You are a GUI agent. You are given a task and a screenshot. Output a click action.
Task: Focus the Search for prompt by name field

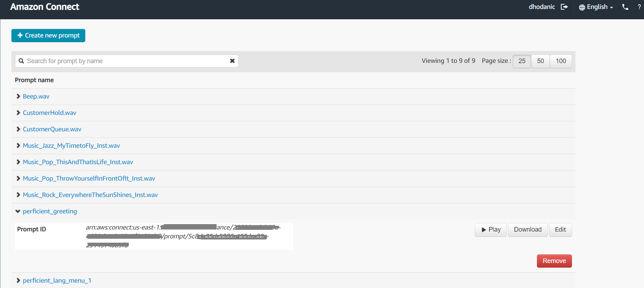tap(127, 61)
